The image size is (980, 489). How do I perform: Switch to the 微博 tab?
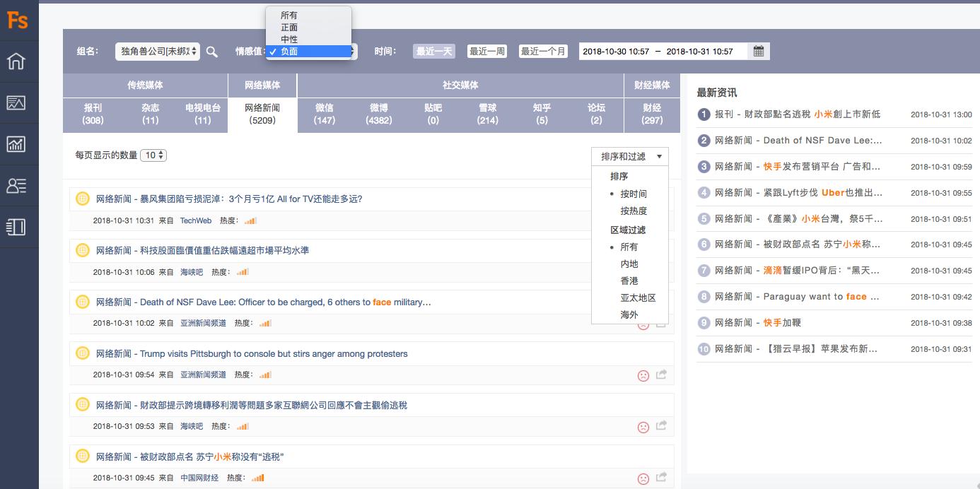(x=379, y=114)
